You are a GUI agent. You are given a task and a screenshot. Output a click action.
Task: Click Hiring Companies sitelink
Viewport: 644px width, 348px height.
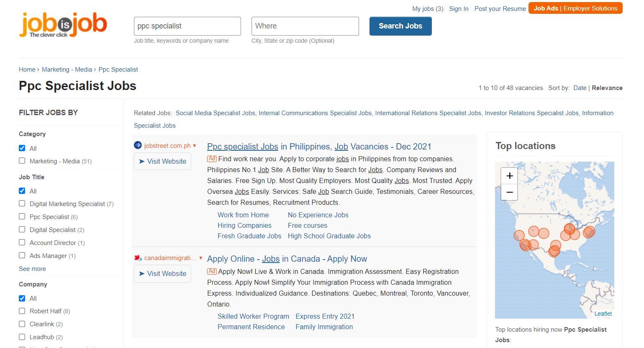(244, 225)
